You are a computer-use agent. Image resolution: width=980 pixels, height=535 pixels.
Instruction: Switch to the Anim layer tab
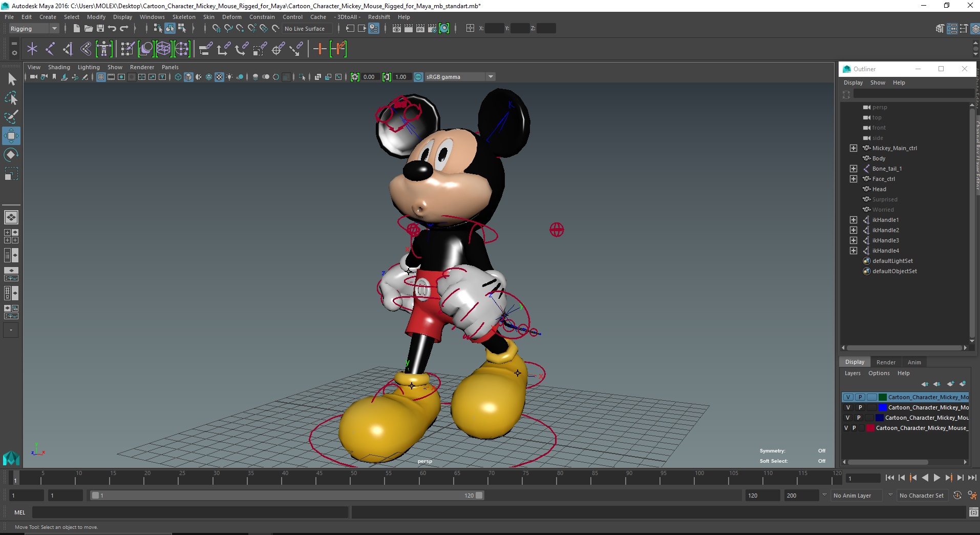[914, 362]
